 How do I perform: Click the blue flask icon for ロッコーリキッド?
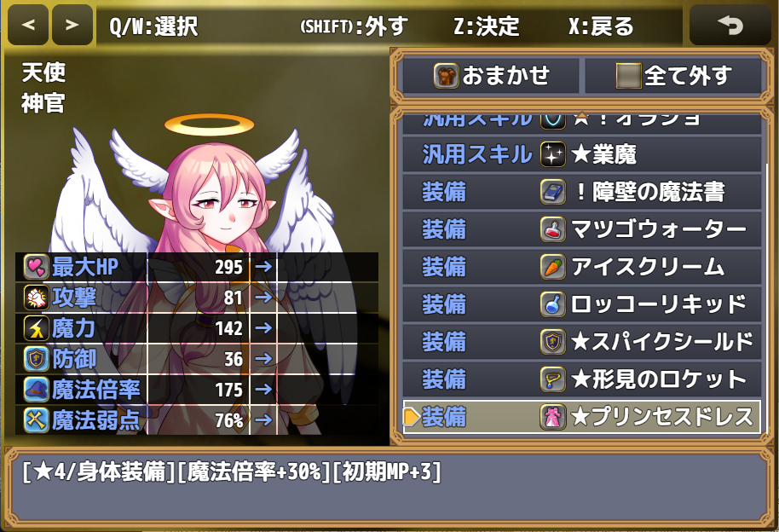pyautogui.click(x=553, y=304)
